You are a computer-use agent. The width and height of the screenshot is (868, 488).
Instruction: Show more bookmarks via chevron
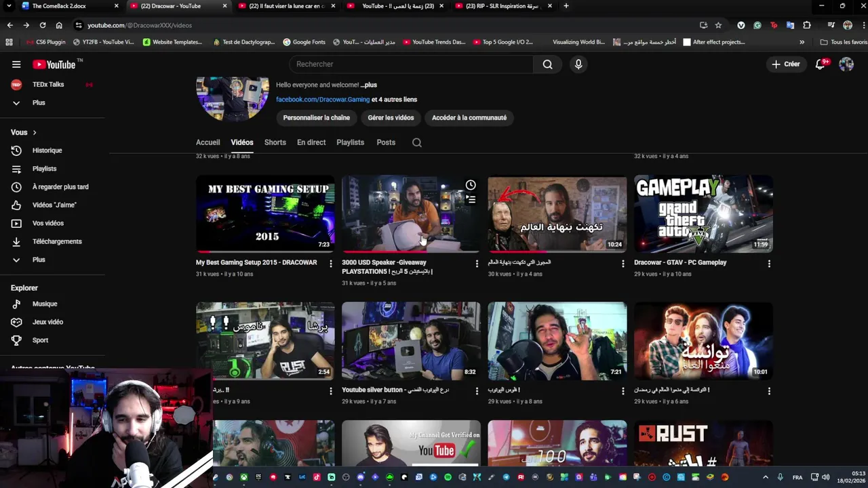(x=802, y=42)
